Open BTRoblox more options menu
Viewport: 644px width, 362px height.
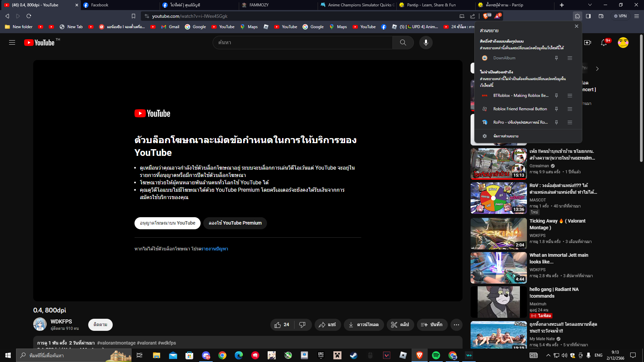570,96
